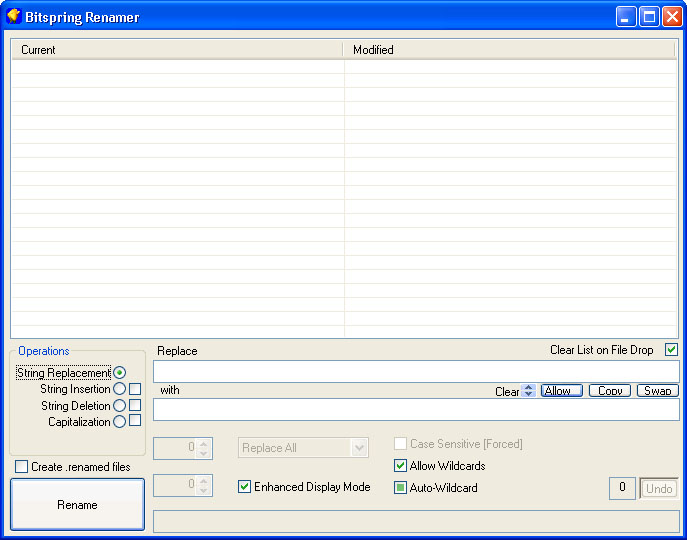Click the upper numeric spinner field
Image resolution: width=687 pixels, height=540 pixels.
[x=183, y=448]
